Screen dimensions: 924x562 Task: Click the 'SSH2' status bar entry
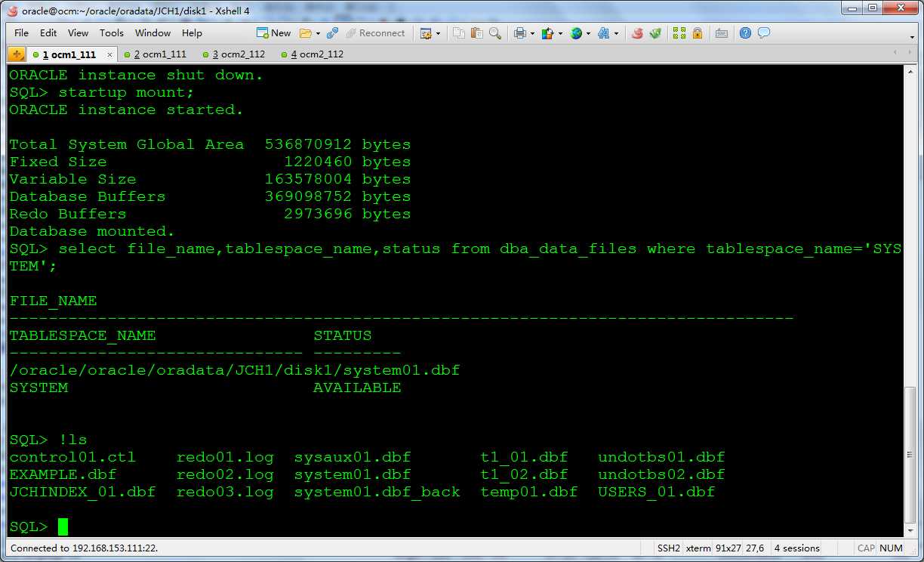point(668,548)
